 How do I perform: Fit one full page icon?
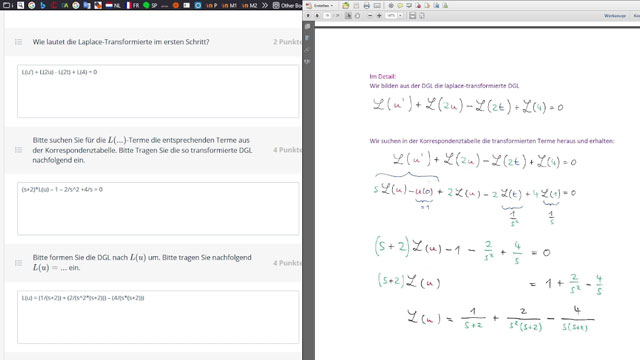pyautogui.click(x=422, y=16)
